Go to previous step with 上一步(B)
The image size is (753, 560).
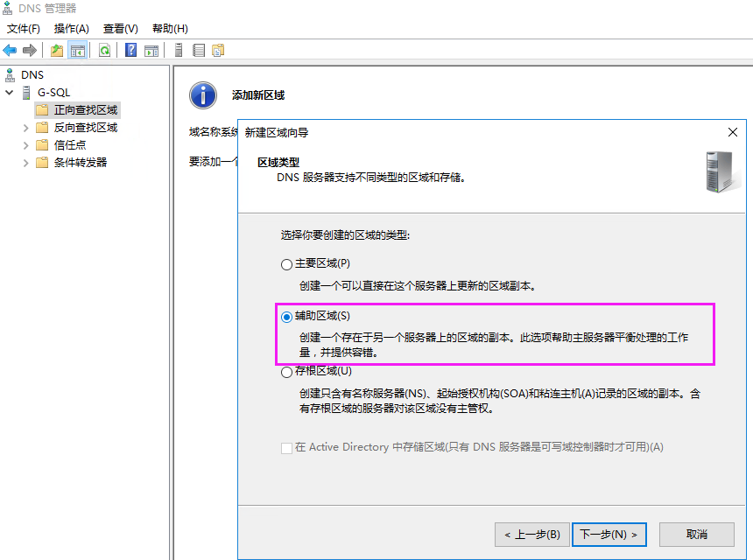click(x=532, y=535)
